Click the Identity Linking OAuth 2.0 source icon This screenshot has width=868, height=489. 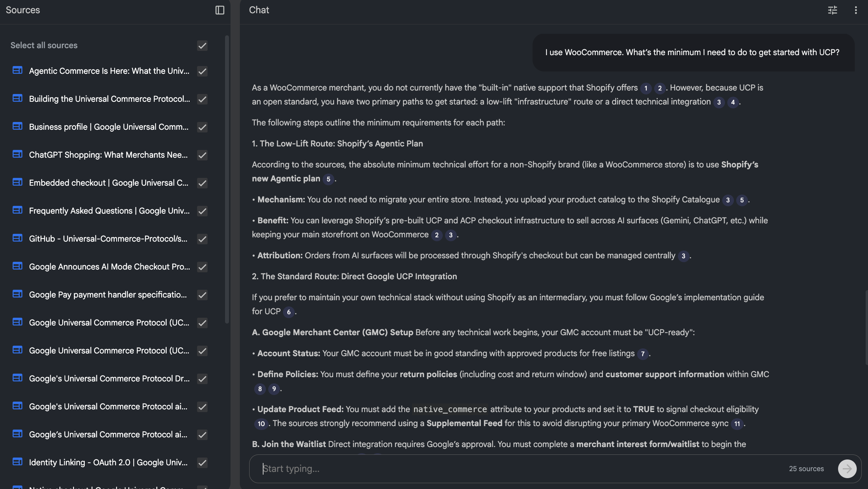[x=17, y=462]
